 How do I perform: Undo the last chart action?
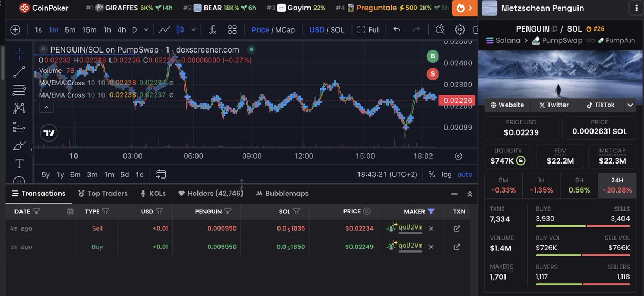point(397,30)
